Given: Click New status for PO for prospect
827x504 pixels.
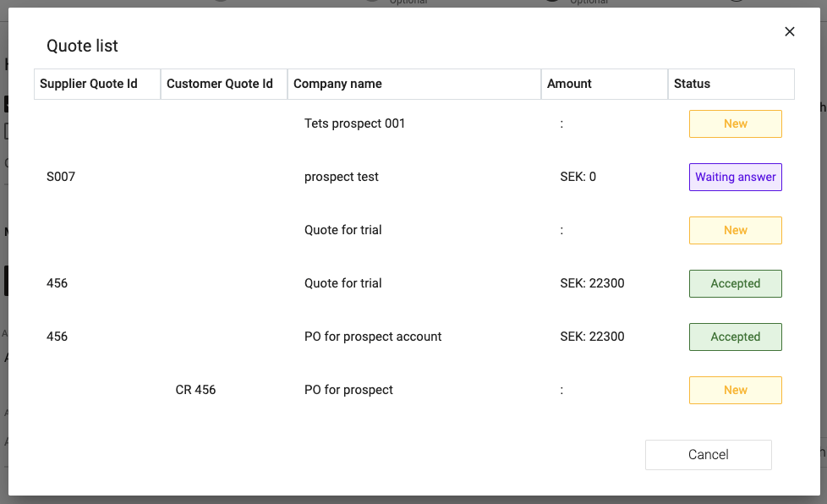Looking at the screenshot, I should click(x=735, y=390).
